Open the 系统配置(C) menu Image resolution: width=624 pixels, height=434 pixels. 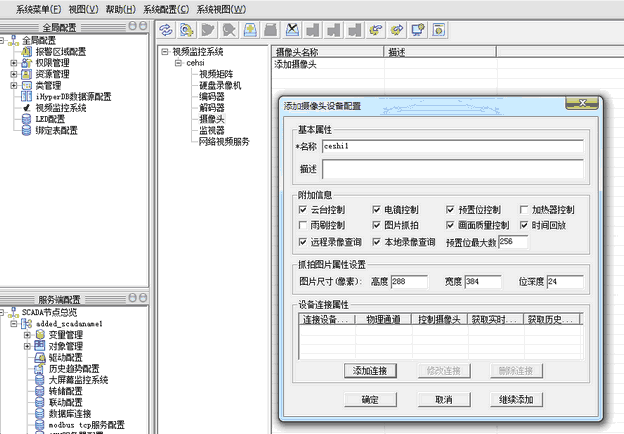coord(166,9)
